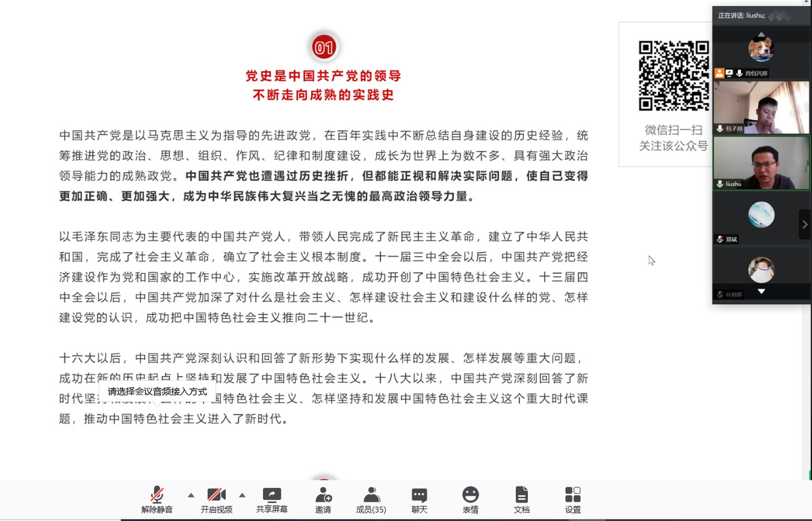
Task: Click 叶韩辉's avatar tile
Action: click(x=761, y=270)
